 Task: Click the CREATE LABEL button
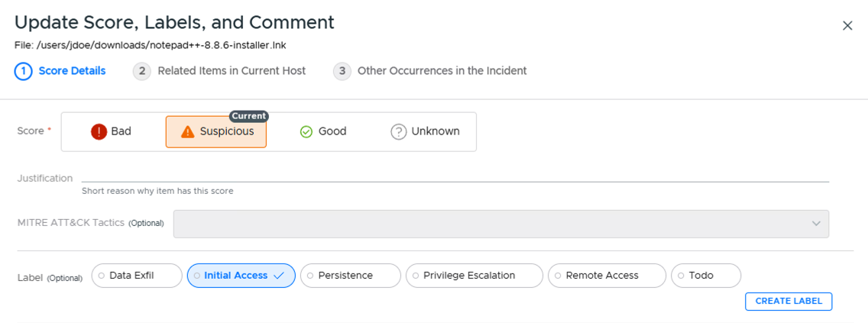789,302
